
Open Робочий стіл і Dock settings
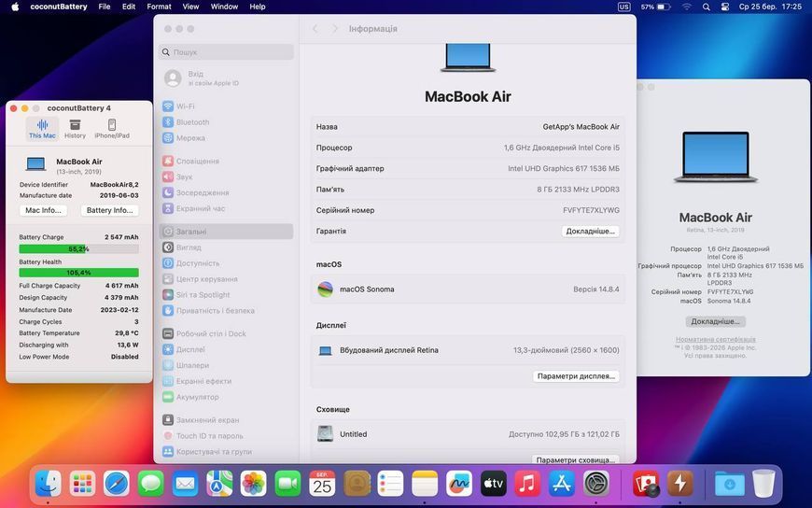[226, 333]
